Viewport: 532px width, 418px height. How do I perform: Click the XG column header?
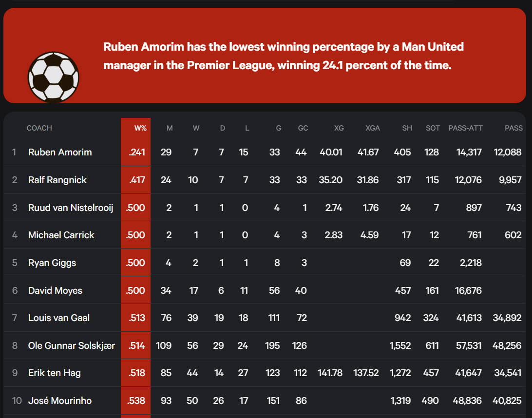pos(339,128)
